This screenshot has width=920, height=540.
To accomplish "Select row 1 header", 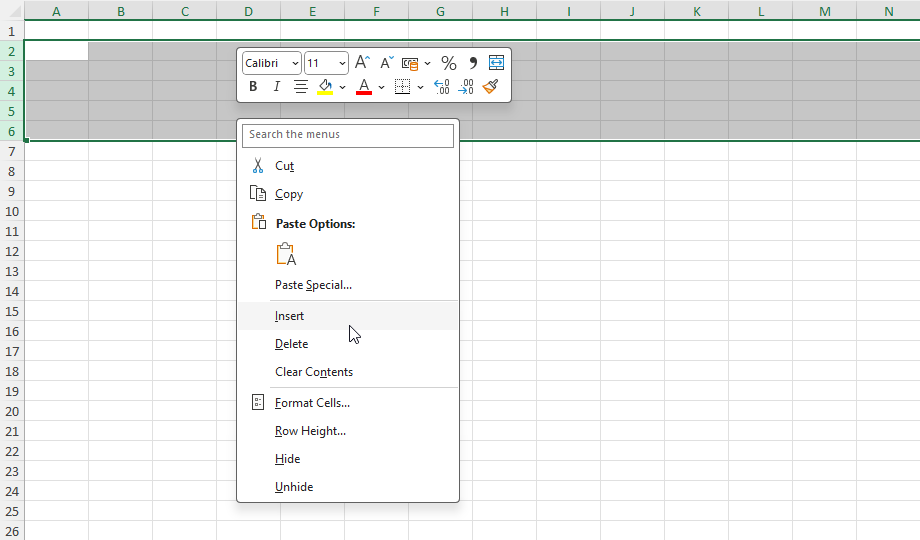I will (x=12, y=31).
